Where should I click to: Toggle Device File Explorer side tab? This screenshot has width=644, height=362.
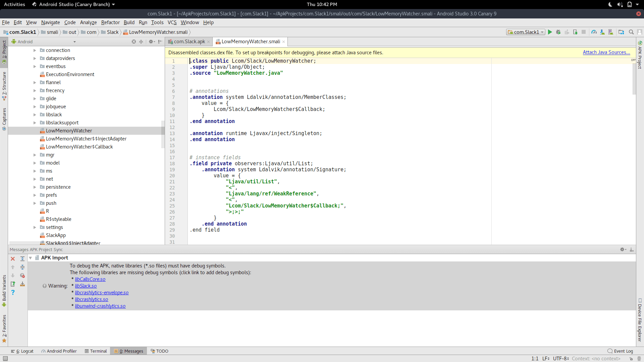640,320
